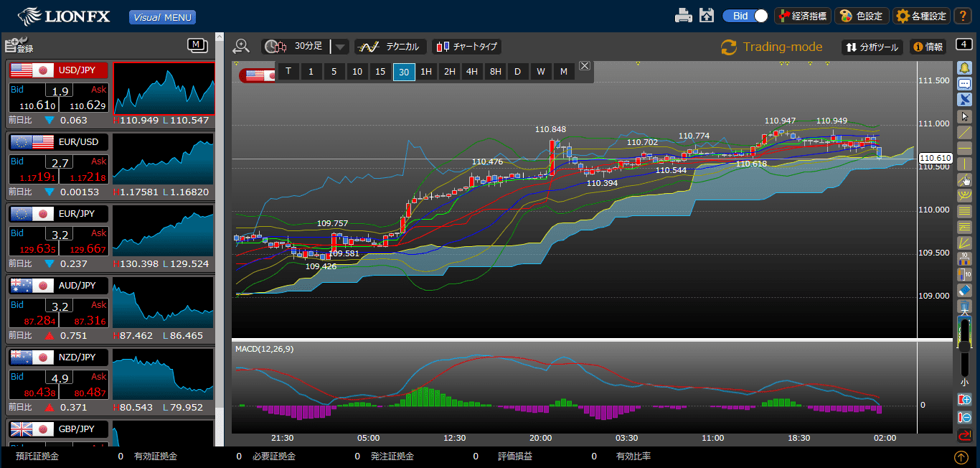This screenshot has height=468, width=980.
Task: Select the USD/JPY currency pair
Action: tap(58, 70)
